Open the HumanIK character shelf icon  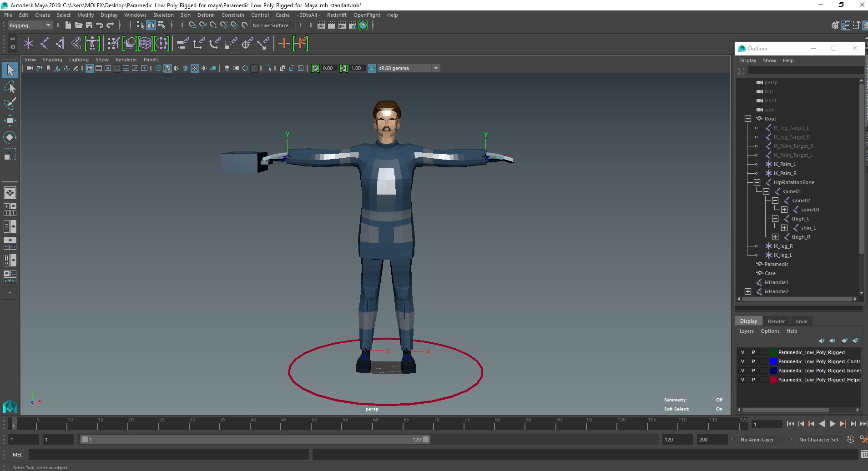[92, 44]
